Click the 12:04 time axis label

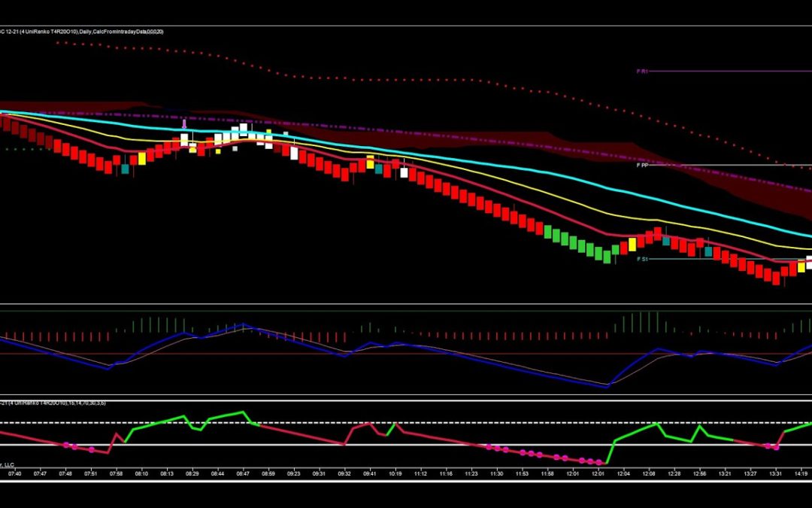click(623, 474)
